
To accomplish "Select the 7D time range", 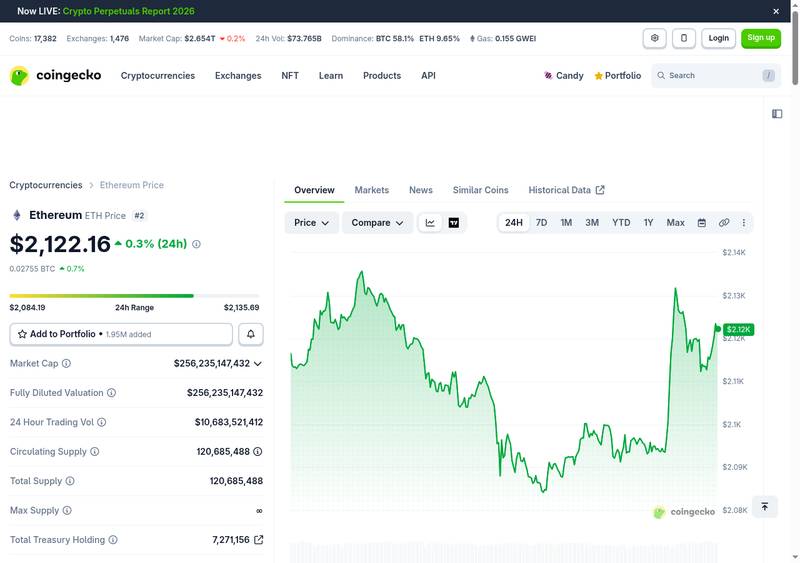I will [x=541, y=223].
